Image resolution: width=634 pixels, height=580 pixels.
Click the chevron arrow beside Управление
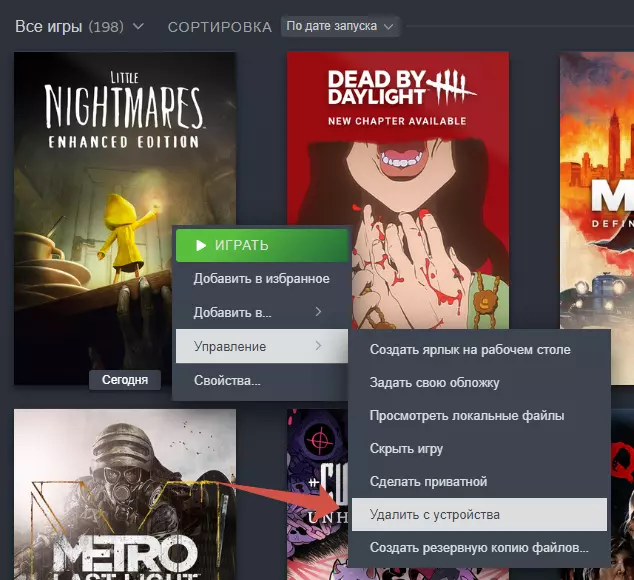pyautogui.click(x=319, y=346)
